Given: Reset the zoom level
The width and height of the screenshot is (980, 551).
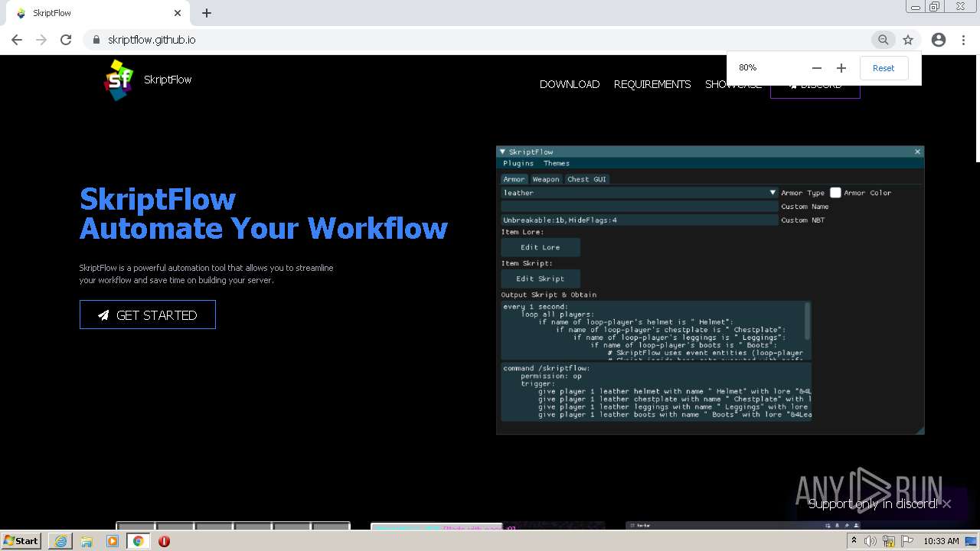Looking at the screenshot, I should pos(884,68).
